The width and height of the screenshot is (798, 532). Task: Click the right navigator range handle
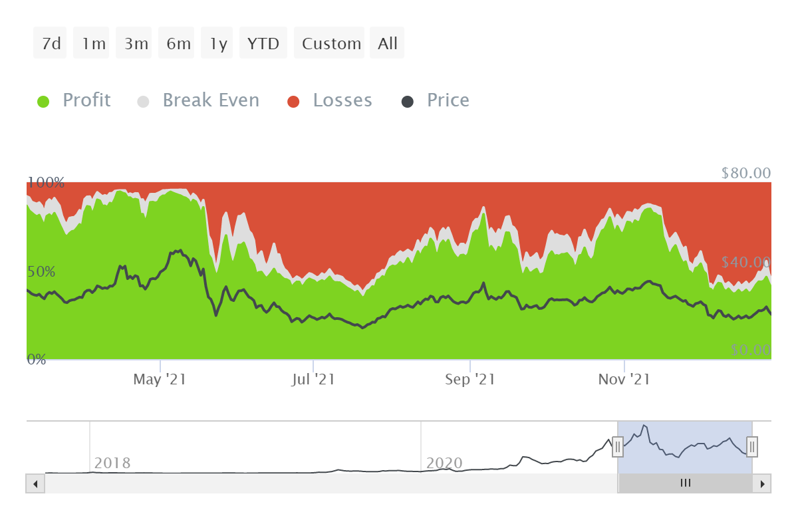tap(752, 446)
